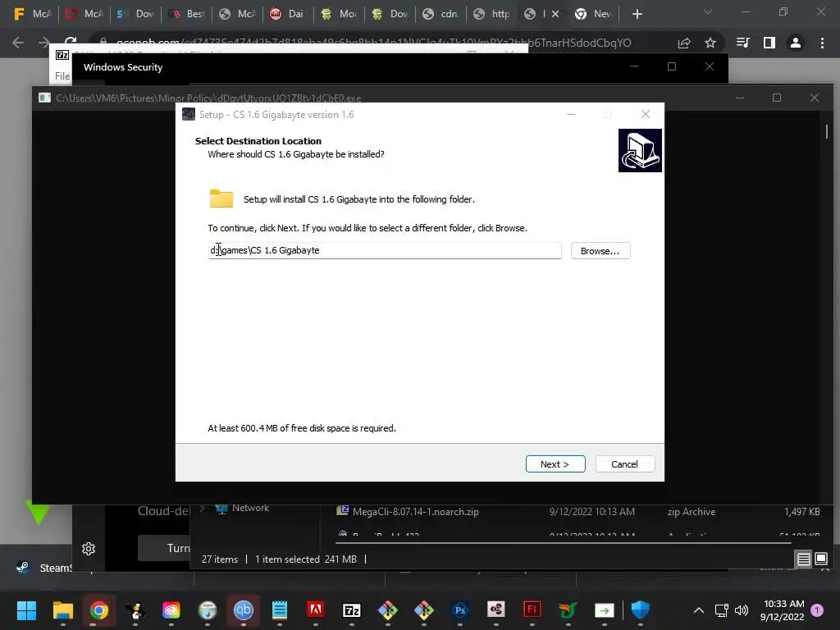Open qBittorrent from the taskbar
840x630 pixels.
243,609
